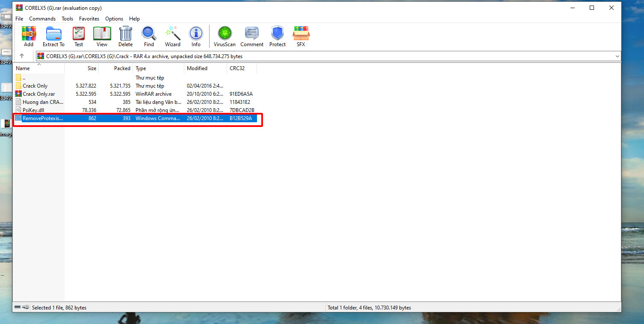Screen dimensions: 644x324
Task: Click the size value 78.336
Action: [x=89, y=110]
